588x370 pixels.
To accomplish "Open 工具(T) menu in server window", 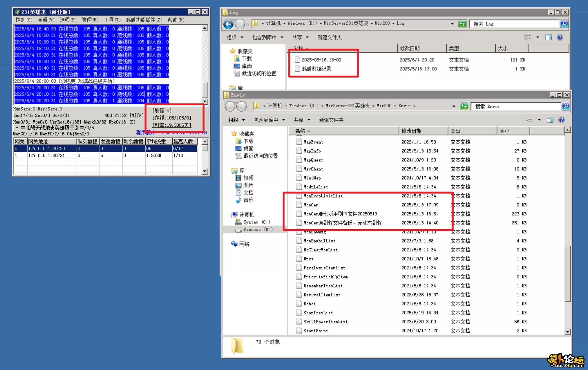I will click(112, 20).
